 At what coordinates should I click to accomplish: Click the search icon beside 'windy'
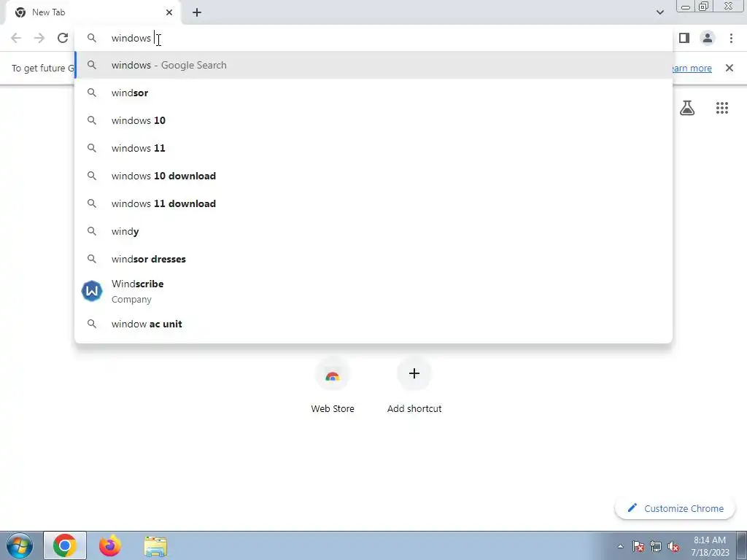[92, 231]
